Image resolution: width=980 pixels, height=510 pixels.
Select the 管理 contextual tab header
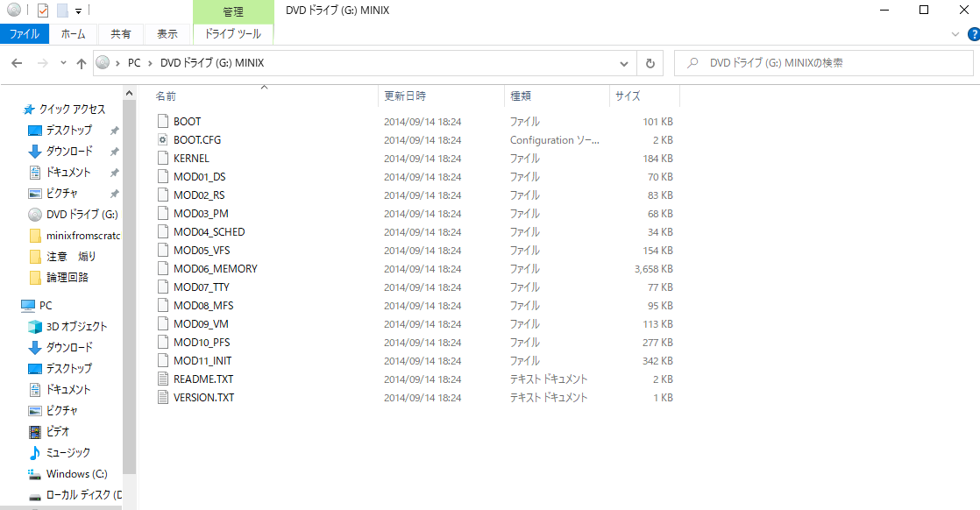[233, 12]
